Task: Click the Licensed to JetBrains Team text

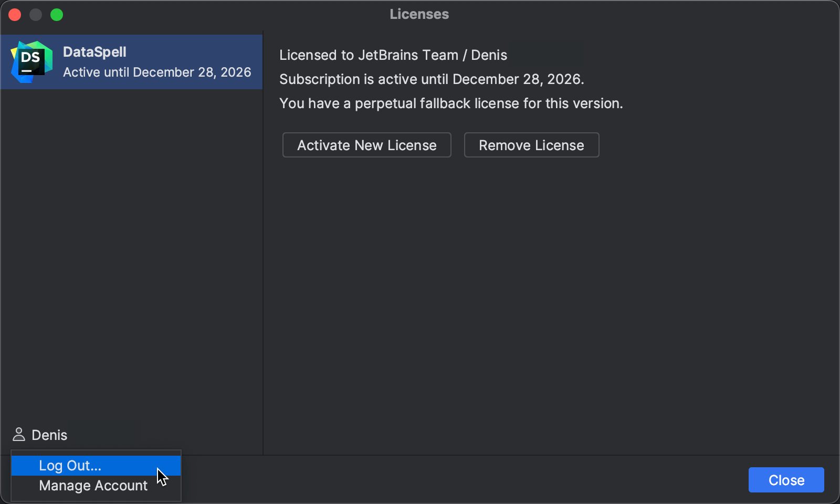Action: click(393, 55)
